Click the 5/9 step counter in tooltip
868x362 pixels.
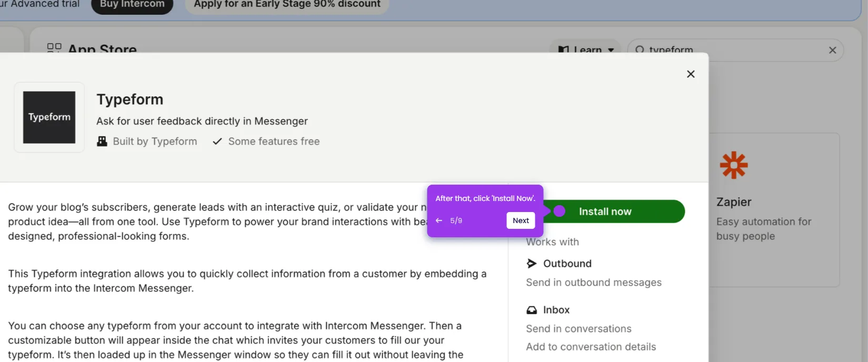(456, 220)
